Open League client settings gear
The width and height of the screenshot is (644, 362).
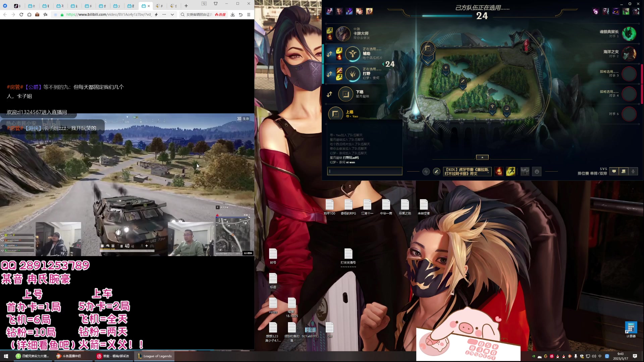(630, 4)
